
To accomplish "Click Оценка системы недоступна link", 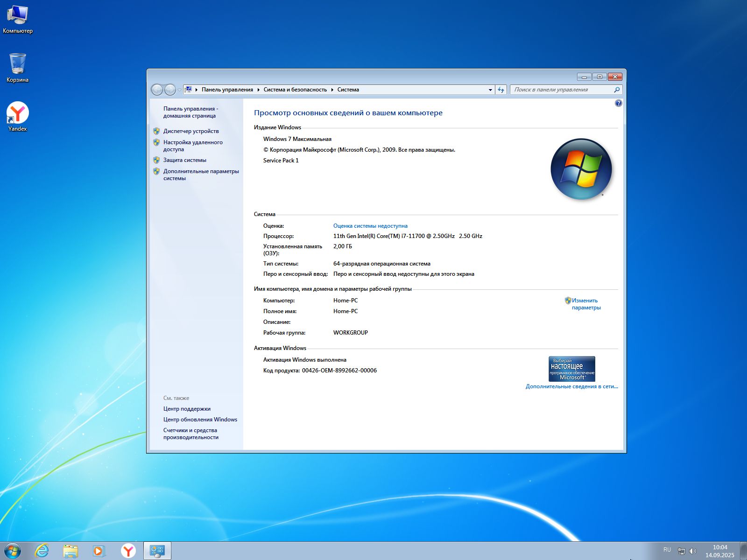I will tap(370, 226).
